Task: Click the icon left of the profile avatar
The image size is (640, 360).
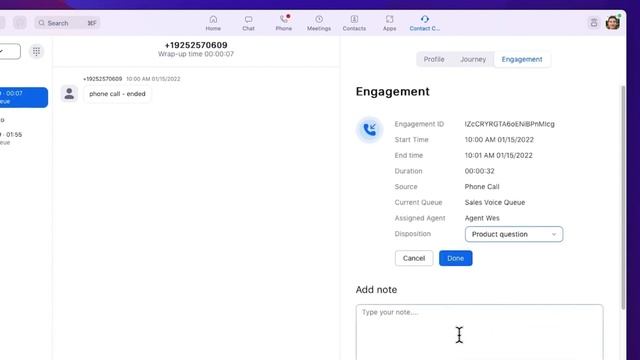Action: tap(594, 23)
